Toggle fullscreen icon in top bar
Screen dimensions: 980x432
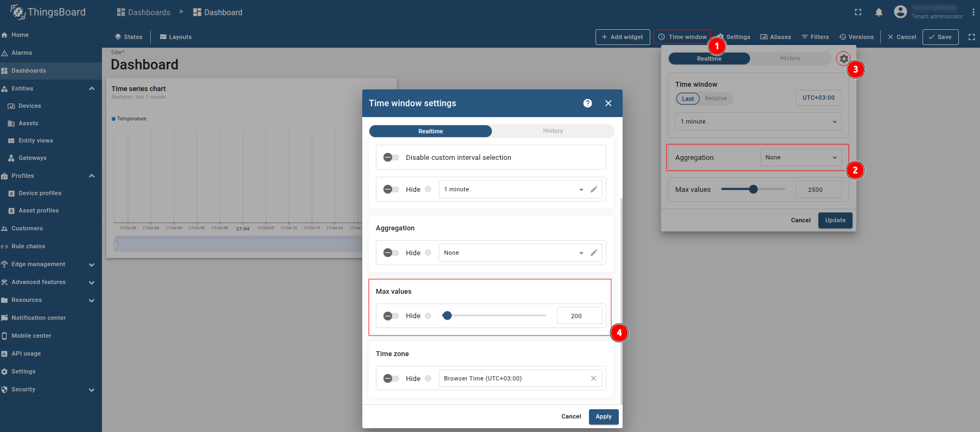tap(858, 12)
